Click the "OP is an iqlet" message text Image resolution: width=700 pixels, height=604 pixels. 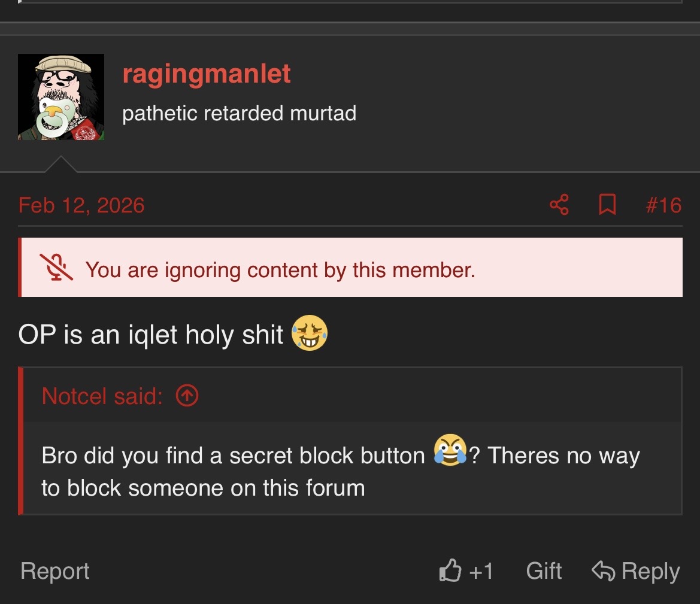coord(151,335)
